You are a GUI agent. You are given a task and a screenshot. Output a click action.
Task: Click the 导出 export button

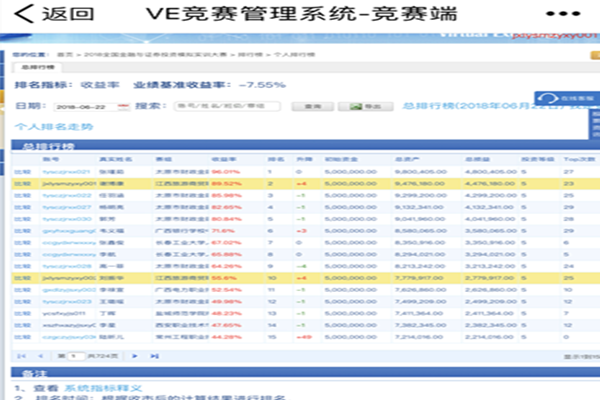click(x=365, y=106)
